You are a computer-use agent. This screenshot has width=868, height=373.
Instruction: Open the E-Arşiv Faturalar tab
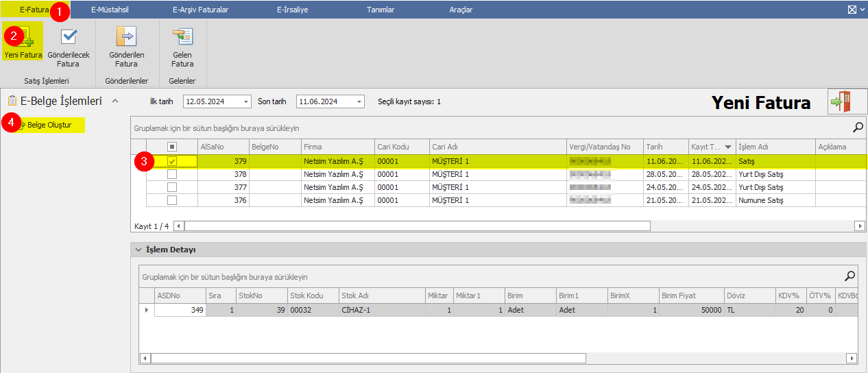(200, 10)
